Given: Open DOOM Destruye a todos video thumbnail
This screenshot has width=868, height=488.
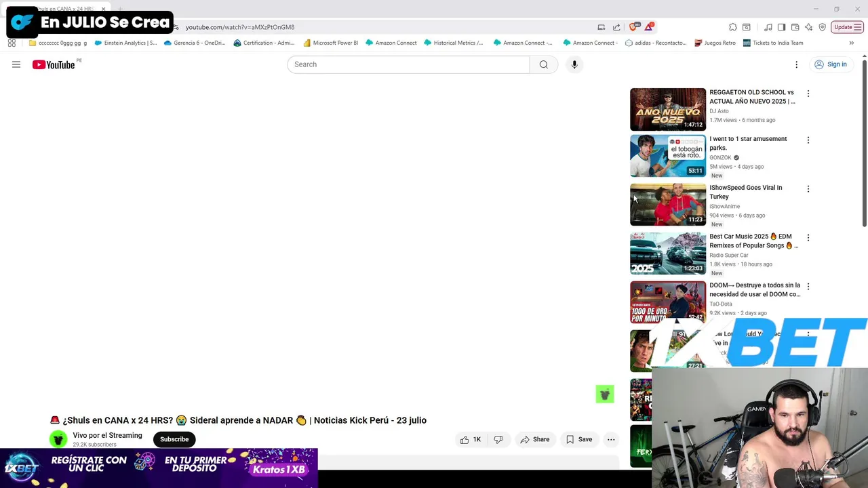Looking at the screenshot, I should [x=668, y=302].
